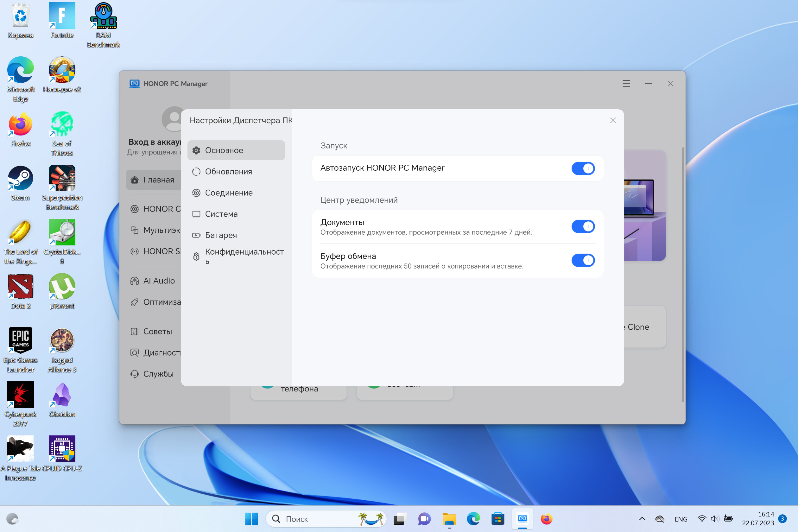Switch to the Система settings tab
Viewport: 798px width, 532px height.
click(236, 214)
